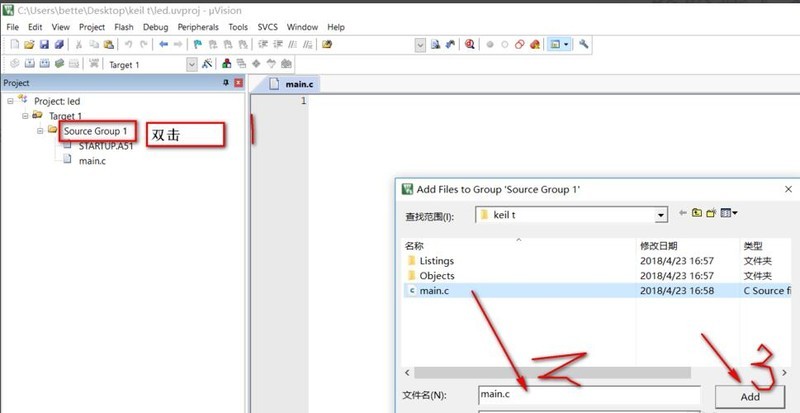Open Options for Target magic wand icon

(x=207, y=64)
